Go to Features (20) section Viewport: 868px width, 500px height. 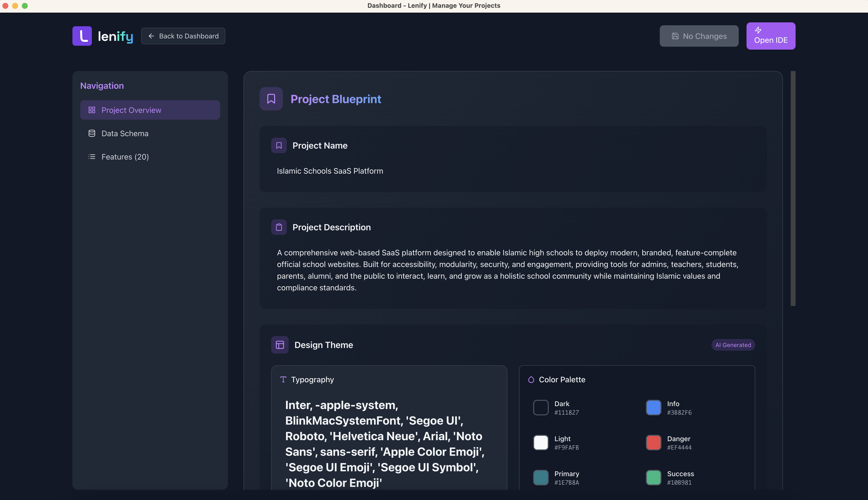[x=125, y=157]
